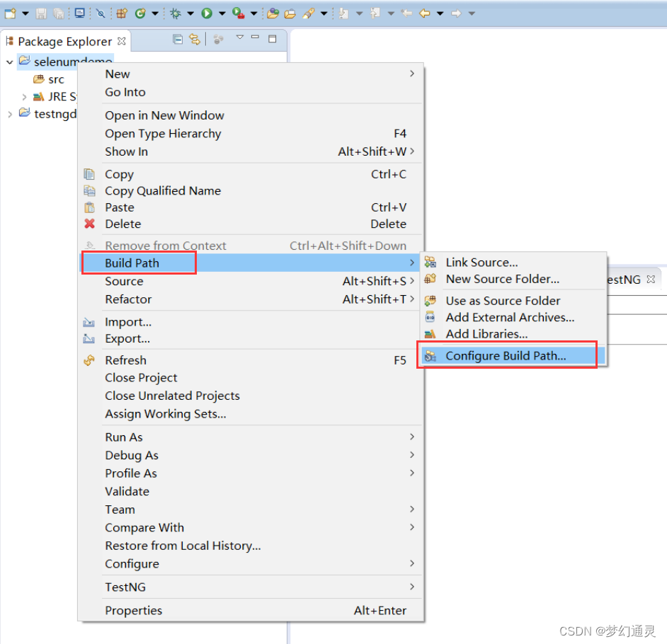The height and width of the screenshot is (644, 667).
Task: Open the Run dropdown arrow
Action: [222, 13]
